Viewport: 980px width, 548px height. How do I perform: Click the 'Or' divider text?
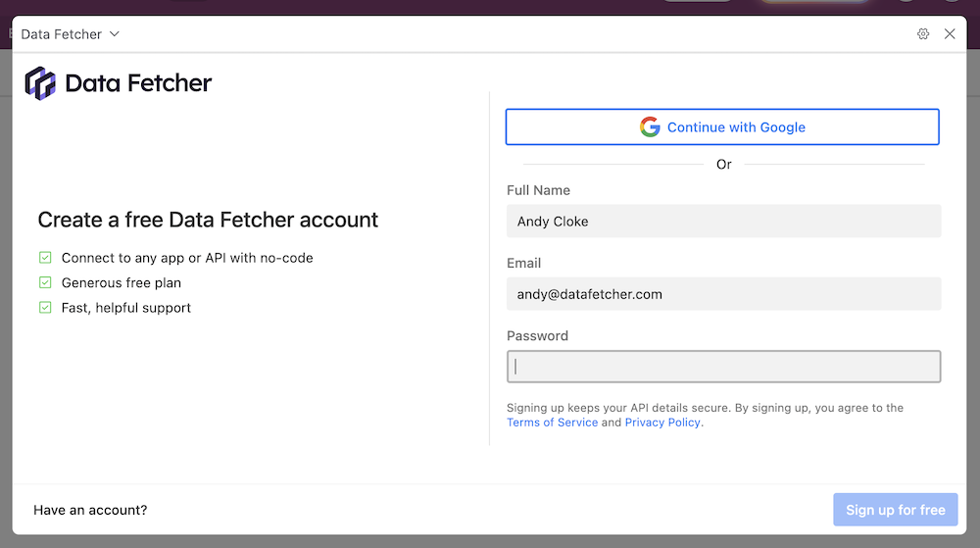724,165
